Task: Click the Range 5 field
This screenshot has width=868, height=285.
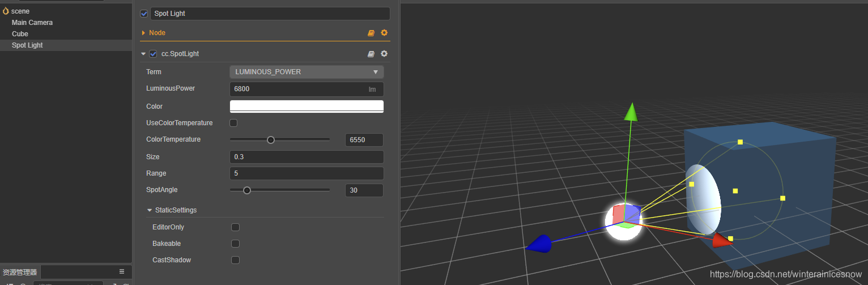Action: pos(307,173)
